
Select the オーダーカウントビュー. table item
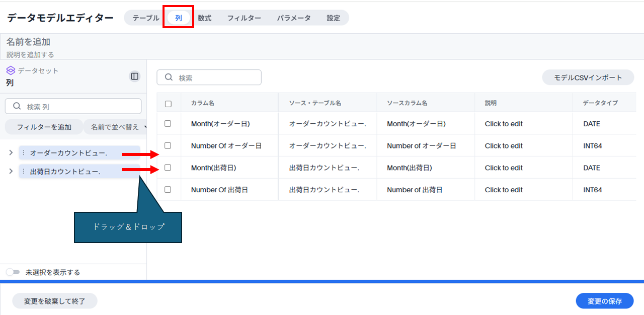(x=79, y=153)
